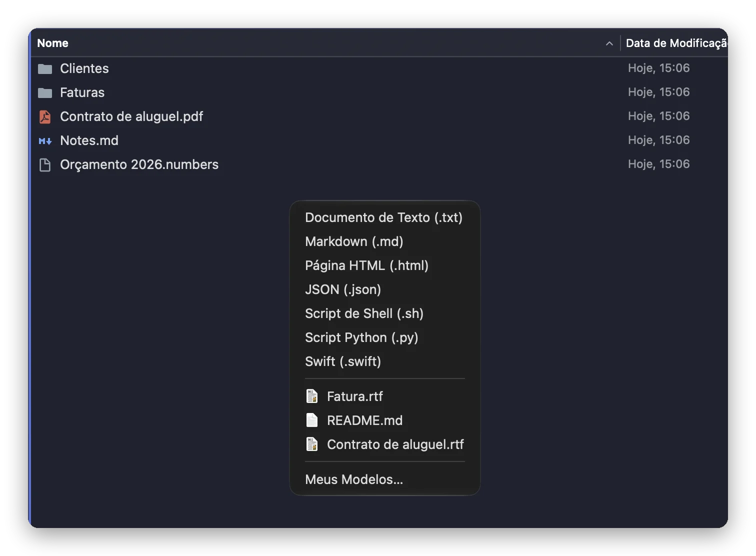756x556 pixels.
Task: Click the modification date of Orçamento 2026.numbers
Action: click(x=658, y=164)
